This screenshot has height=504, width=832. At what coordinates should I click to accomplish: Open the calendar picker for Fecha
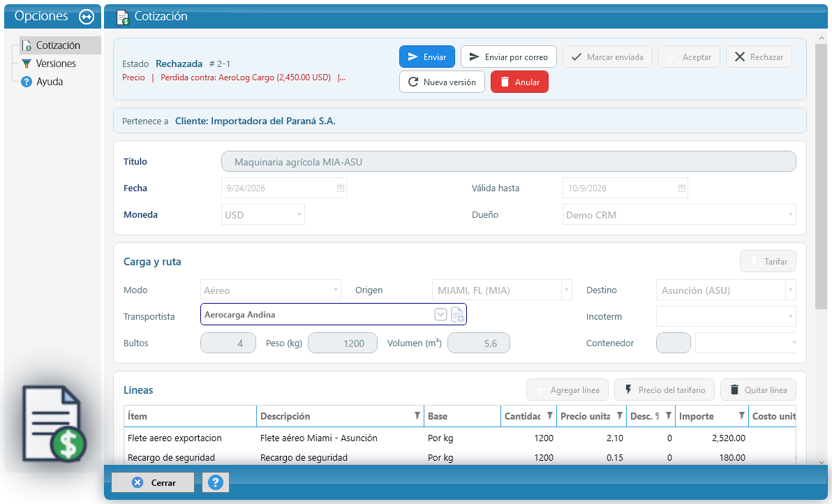coord(341,188)
